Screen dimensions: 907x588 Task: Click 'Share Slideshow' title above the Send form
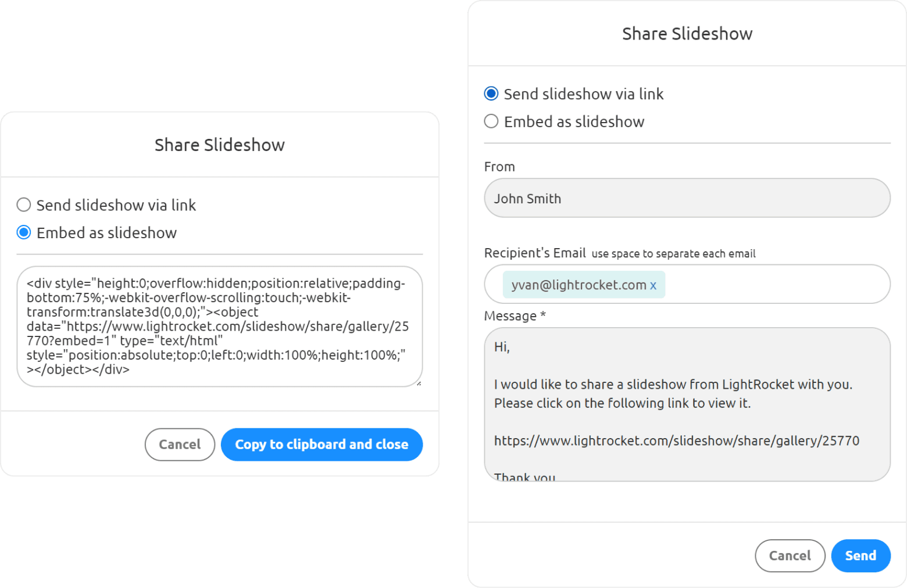click(x=687, y=34)
